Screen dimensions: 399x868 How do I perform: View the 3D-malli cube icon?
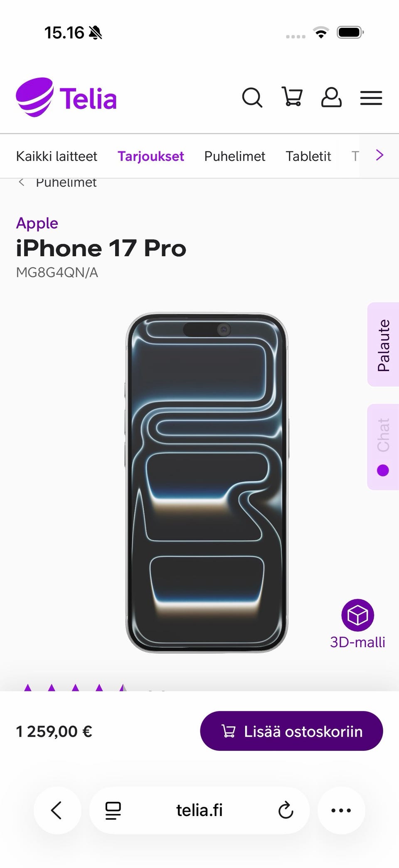tap(357, 615)
